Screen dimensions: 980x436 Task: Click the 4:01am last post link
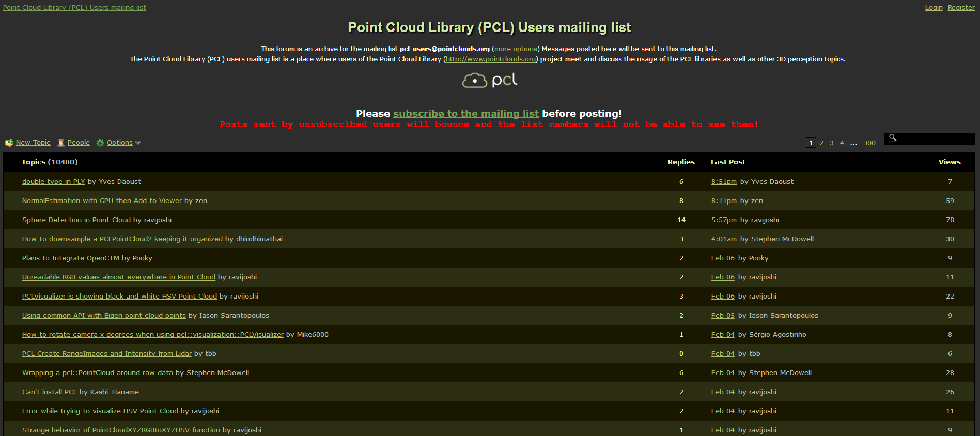[724, 239]
